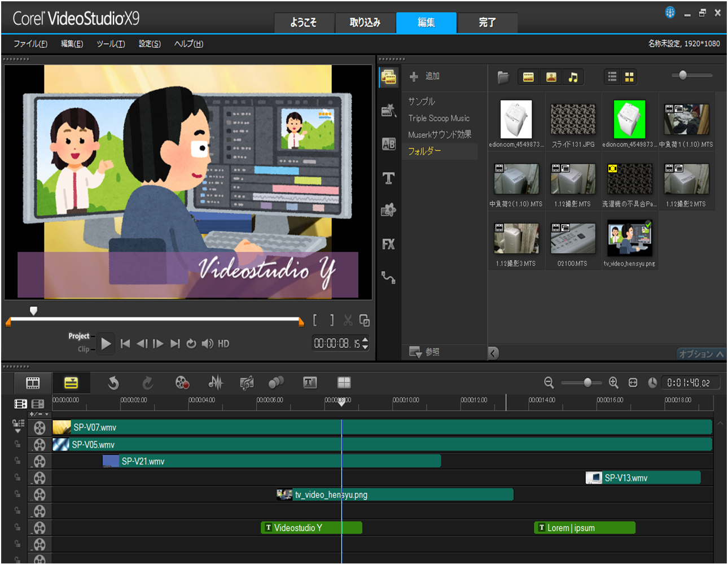This screenshot has width=728, height=564.
Task: Toggle audio files display in library
Action: pos(573,77)
